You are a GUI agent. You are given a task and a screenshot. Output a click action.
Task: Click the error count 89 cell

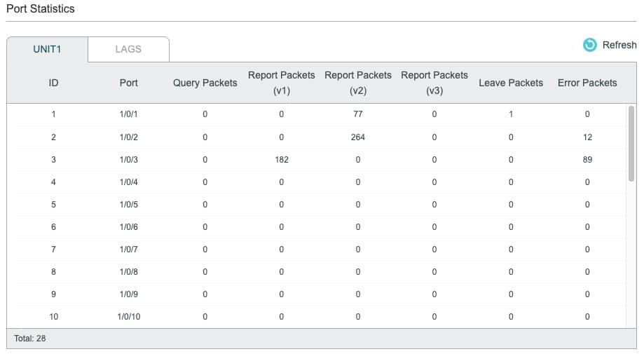(x=587, y=160)
